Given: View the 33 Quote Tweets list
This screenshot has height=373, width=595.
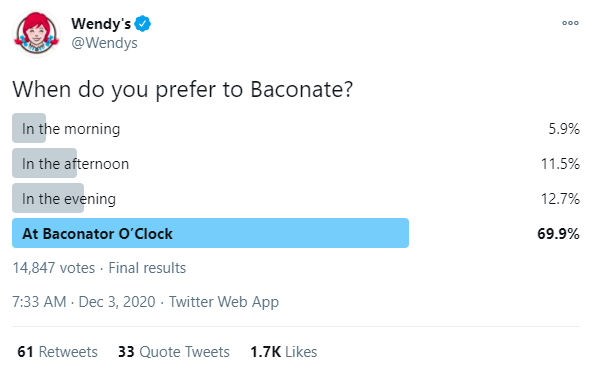Looking at the screenshot, I should click(x=174, y=352).
